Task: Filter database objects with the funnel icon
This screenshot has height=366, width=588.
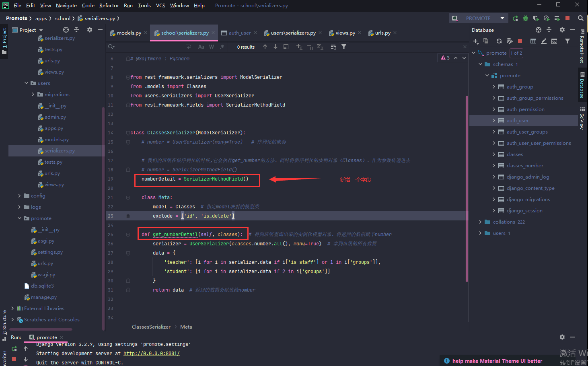Action: (567, 41)
